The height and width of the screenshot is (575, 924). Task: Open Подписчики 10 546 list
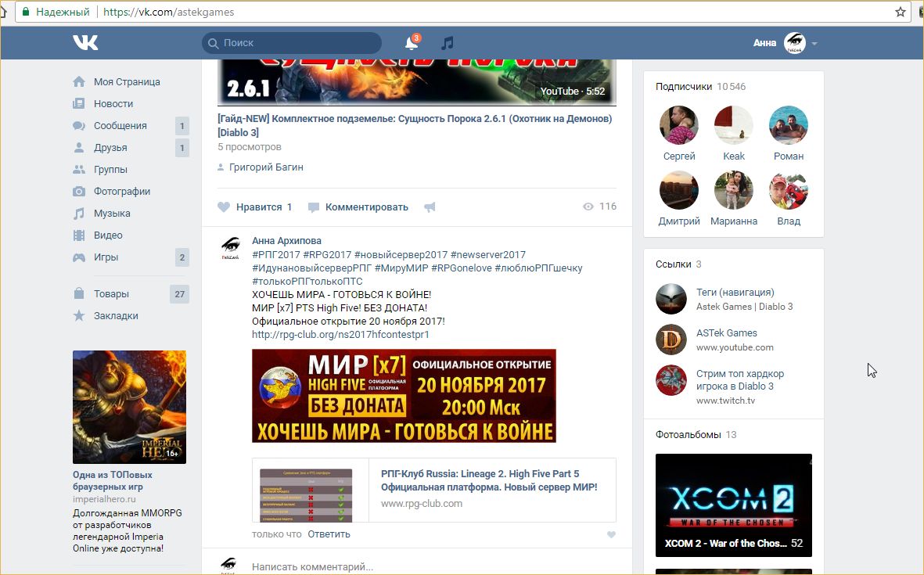point(700,87)
